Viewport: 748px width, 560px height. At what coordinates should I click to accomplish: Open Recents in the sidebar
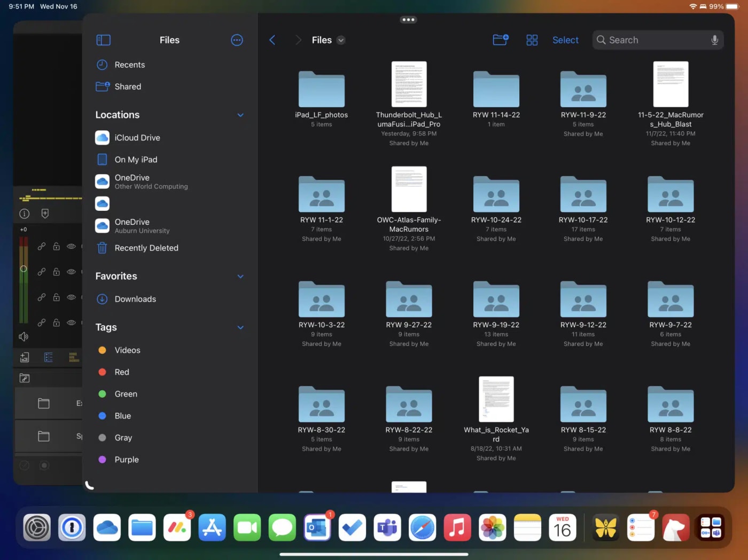129,65
